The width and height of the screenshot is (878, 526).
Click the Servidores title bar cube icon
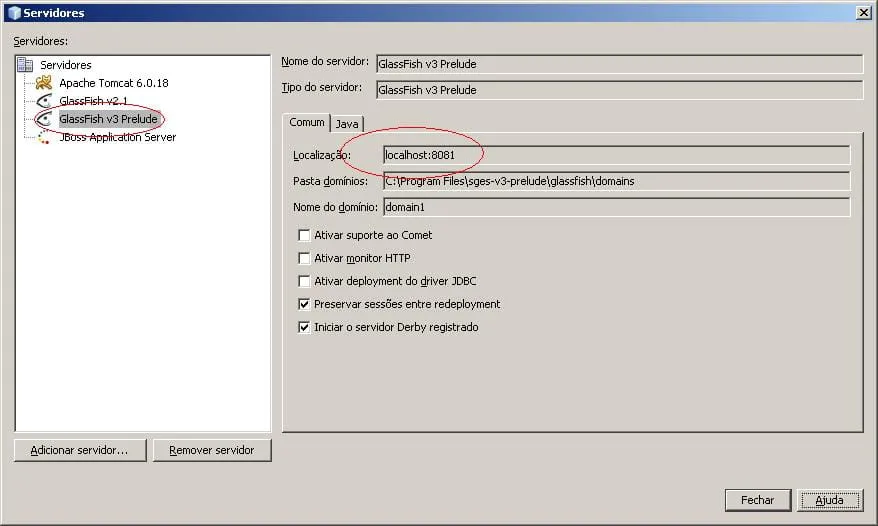click(x=15, y=12)
